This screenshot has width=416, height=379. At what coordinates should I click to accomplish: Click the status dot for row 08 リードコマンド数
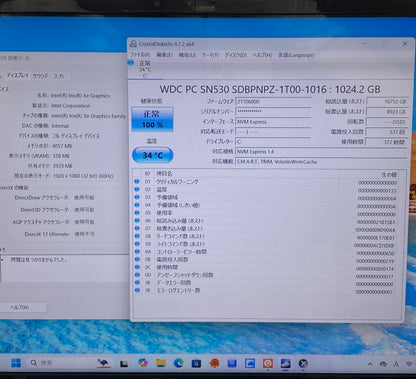137,236
